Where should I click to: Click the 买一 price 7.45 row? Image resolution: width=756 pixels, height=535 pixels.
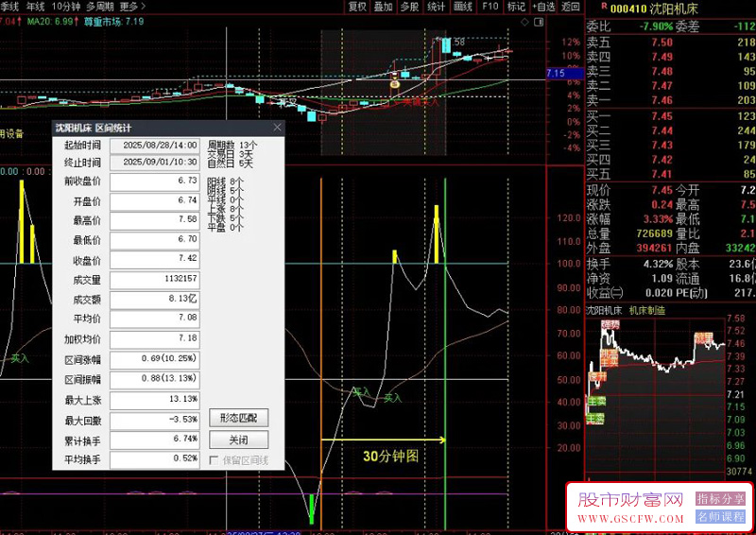[671, 116]
